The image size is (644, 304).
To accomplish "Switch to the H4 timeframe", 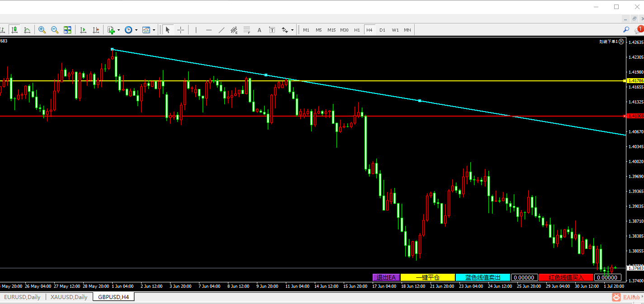I will click(x=369, y=30).
